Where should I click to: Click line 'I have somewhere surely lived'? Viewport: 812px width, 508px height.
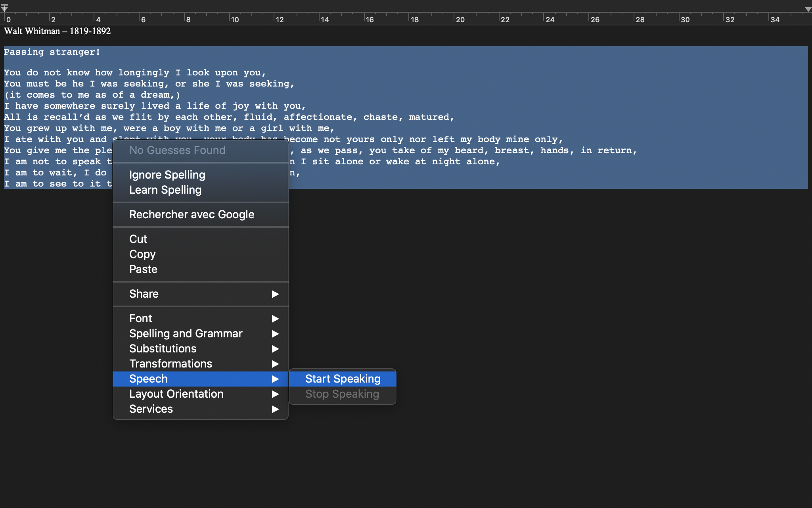pyautogui.click(x=155, y=106)
